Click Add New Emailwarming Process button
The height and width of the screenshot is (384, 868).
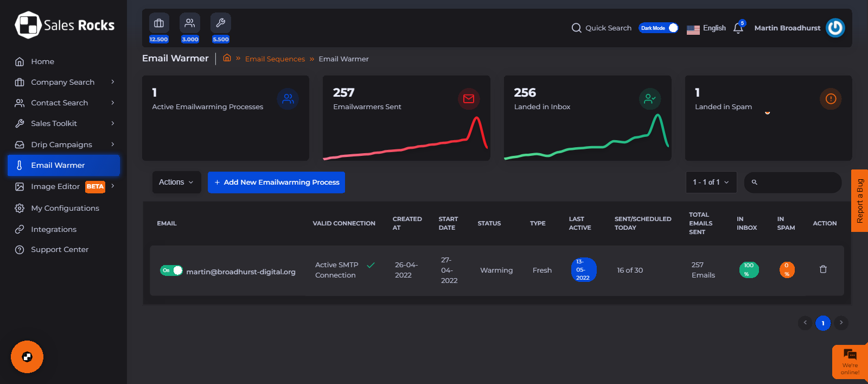[276, 182]
